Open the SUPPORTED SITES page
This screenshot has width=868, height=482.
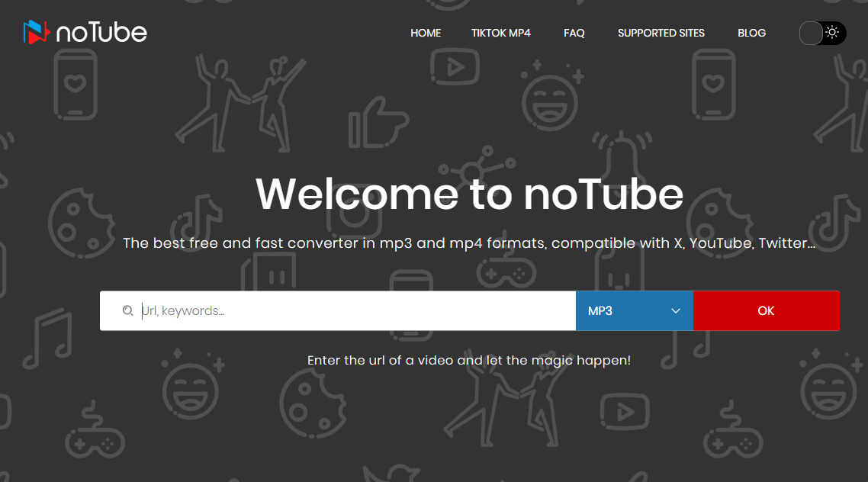click(x=661, y=34)
